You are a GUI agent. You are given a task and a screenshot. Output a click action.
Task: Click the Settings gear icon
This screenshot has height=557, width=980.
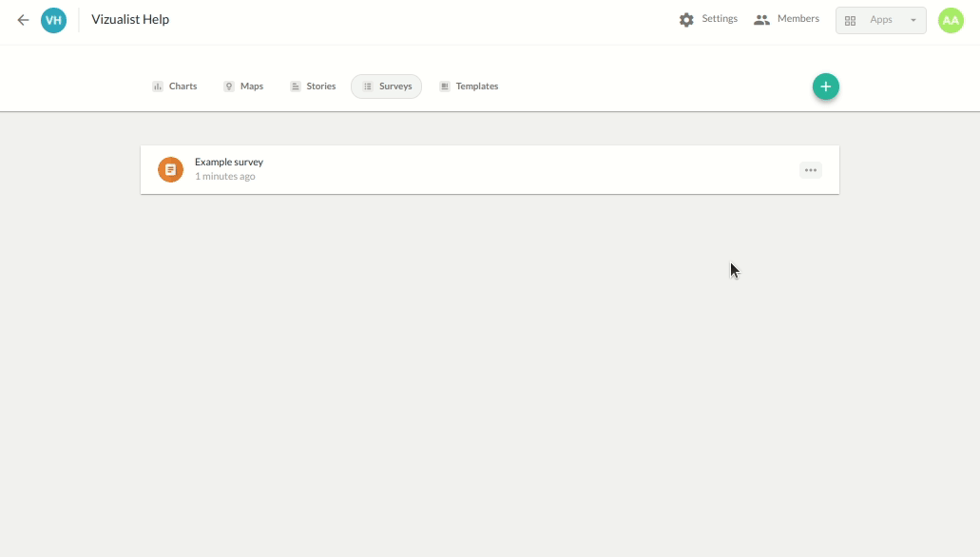(x=686, y=20)
